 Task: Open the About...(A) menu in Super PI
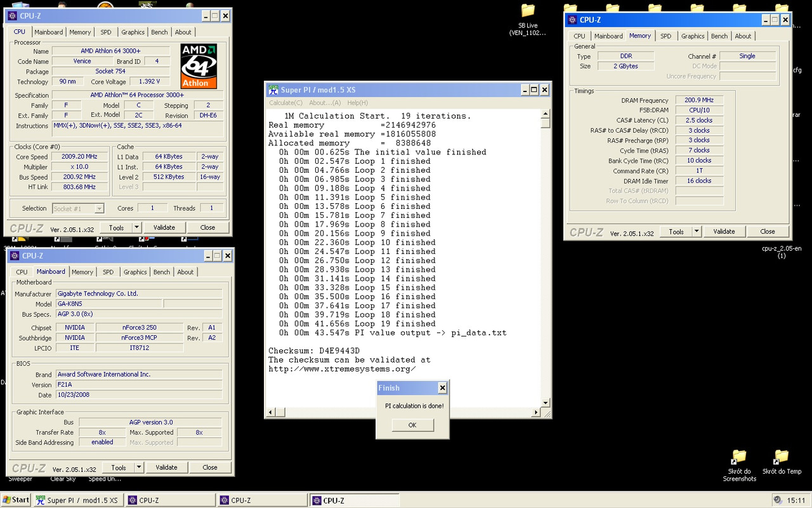pos(325,103)
